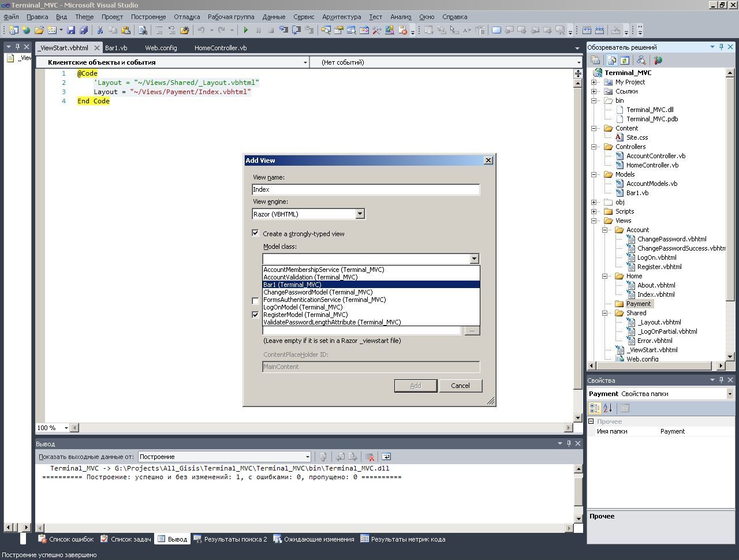Select Bar1 (Terminal_MVC) in the model class list

tap(371, 285)
